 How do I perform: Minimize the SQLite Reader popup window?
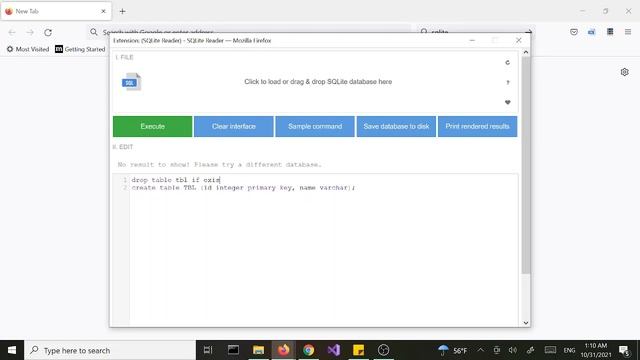(472, 40)
